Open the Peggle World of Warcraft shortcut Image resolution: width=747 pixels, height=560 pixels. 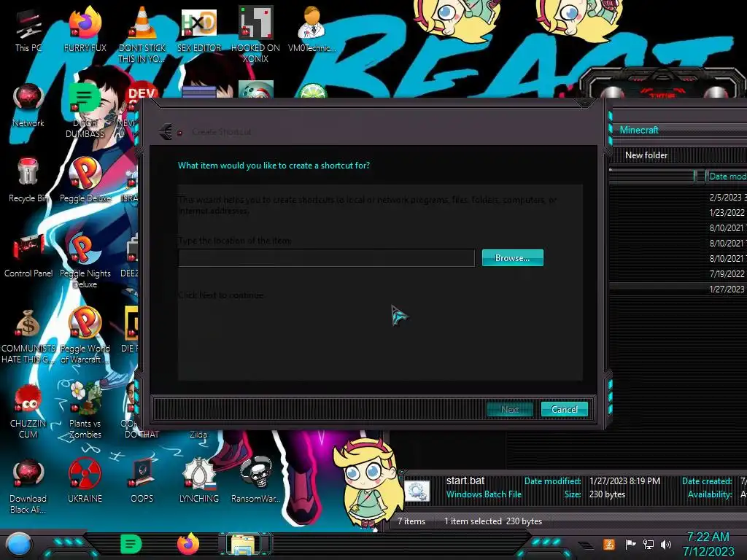[x=85, y=335]
